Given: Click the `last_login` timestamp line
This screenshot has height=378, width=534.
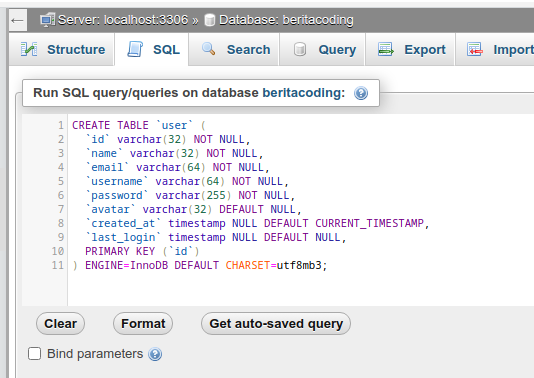Looking at the screenshot, I should point(216,237).
